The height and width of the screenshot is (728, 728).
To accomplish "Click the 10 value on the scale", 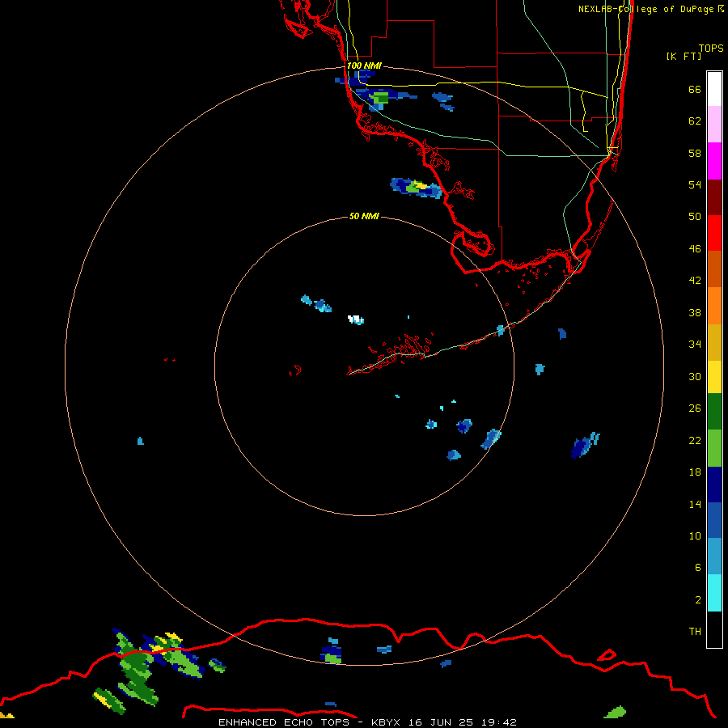I will (x=695, y=535).
